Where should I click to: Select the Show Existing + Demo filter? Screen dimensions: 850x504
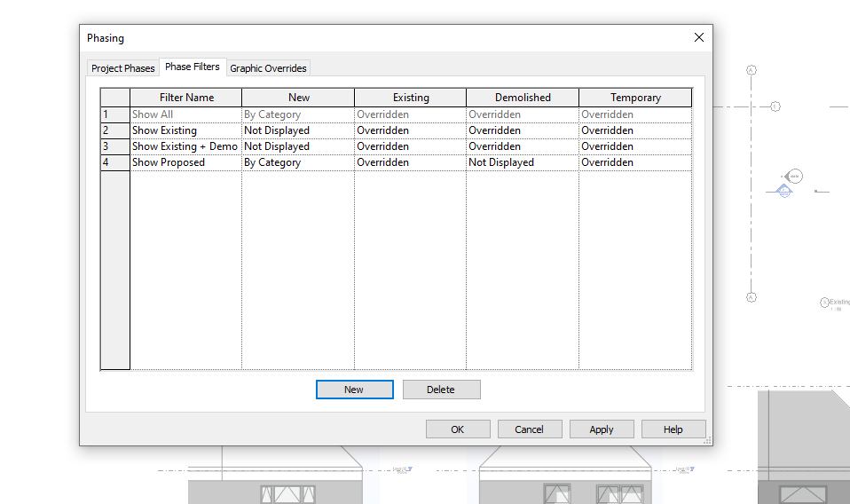click(x=186, y=146)
